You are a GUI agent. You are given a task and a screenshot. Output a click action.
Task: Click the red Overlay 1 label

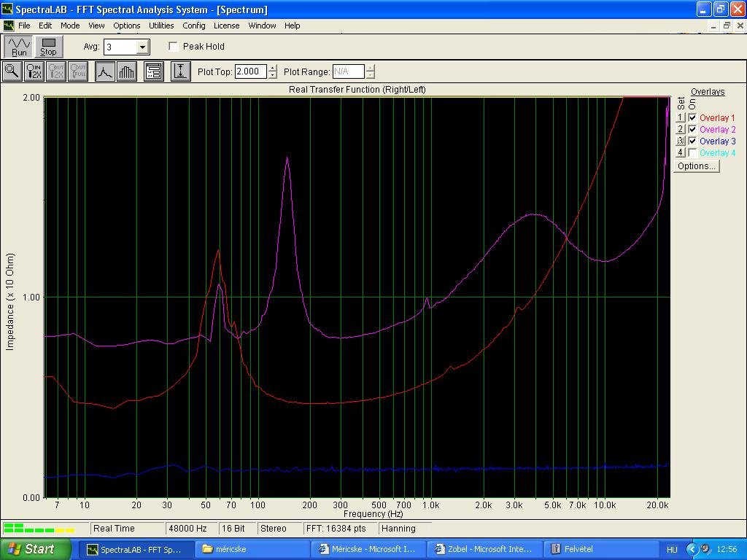click(x=717, y=117)
